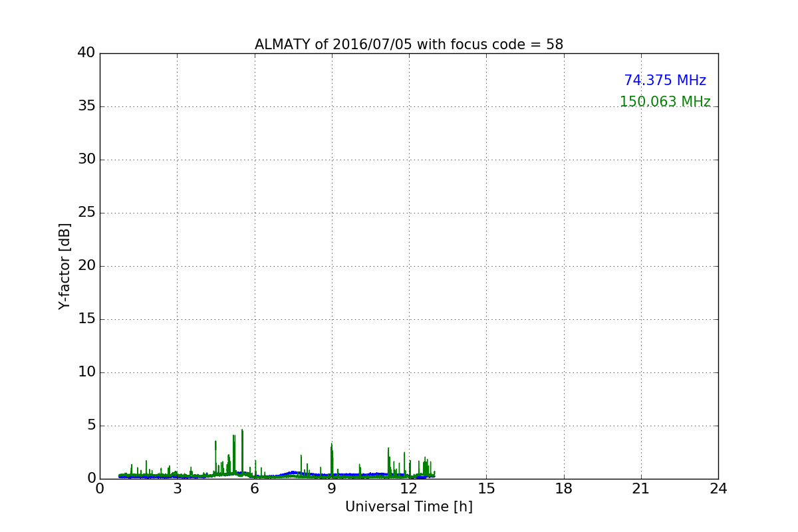Click the x-axis tick label 21

click(x=641, y=488)
